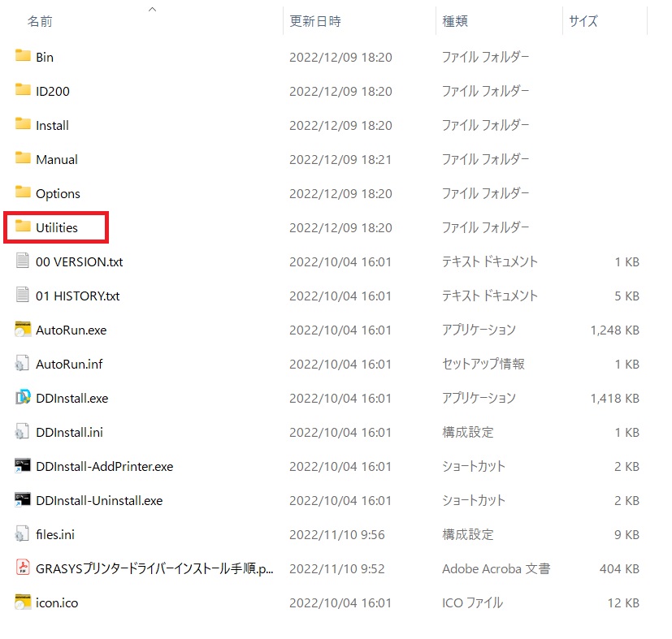This screenshot has height=639, width=672.
Task: Click the セットアップ情報 type cell
Action: click(x=483, y=364)
